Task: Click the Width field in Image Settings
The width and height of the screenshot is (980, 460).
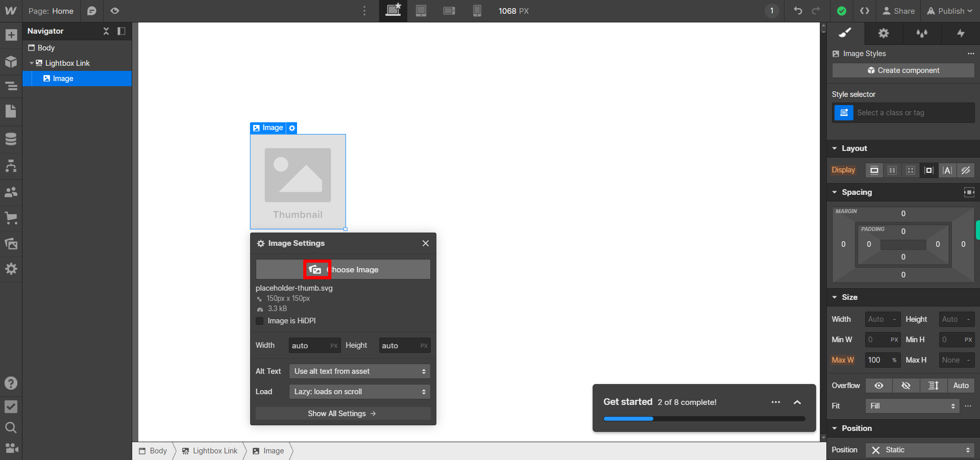Action: click(x=314, y=345)
